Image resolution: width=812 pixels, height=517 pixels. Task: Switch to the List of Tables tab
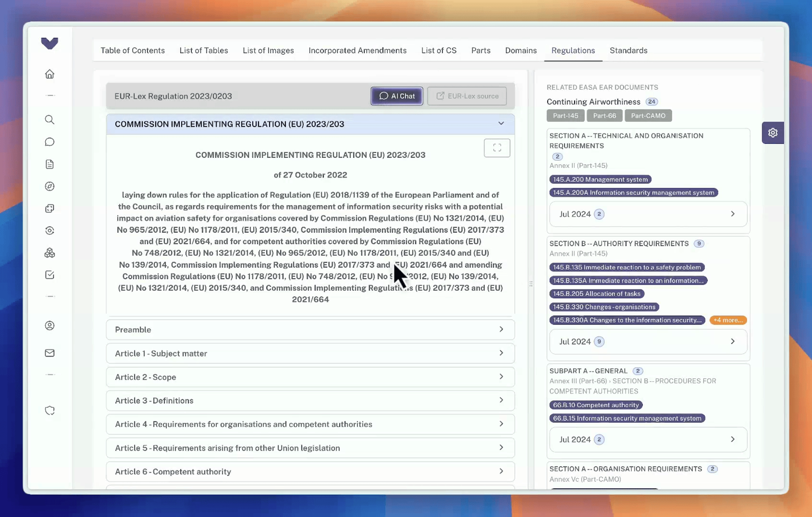tap(204, 50)
